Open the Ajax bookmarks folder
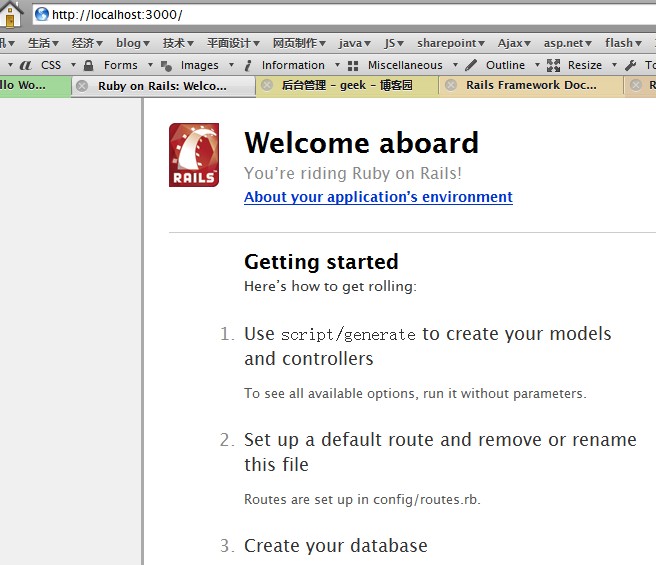The height and width of the screenshot is (565, 656). [x=514, y=43]
